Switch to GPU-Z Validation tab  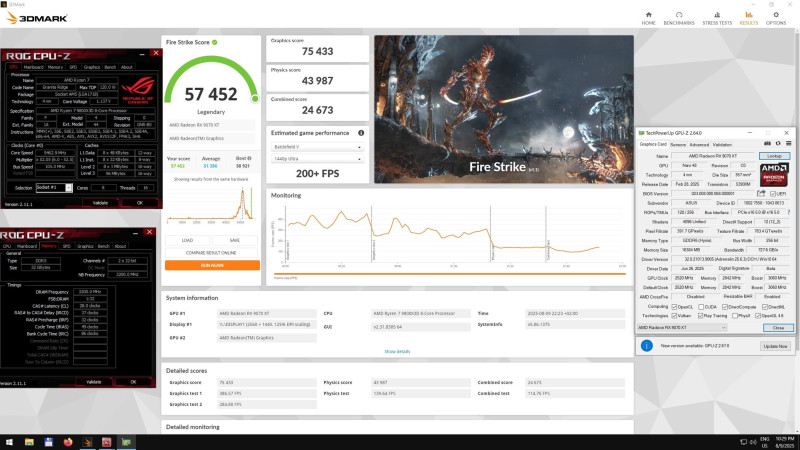[722, 145]
